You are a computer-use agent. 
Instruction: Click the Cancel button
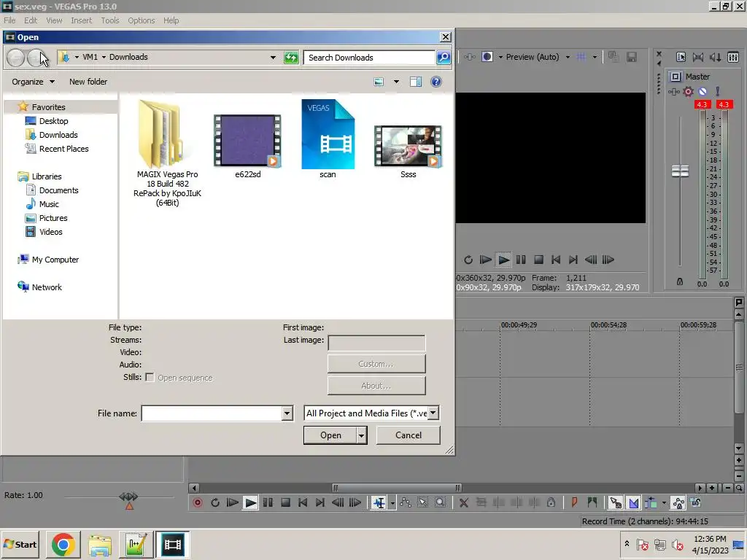click(409, 435)
